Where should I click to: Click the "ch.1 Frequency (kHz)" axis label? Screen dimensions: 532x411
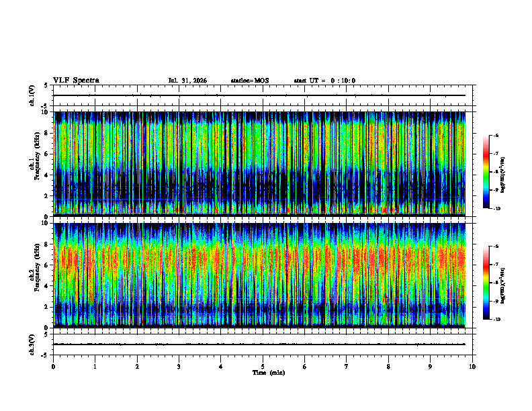coord(35,156)
